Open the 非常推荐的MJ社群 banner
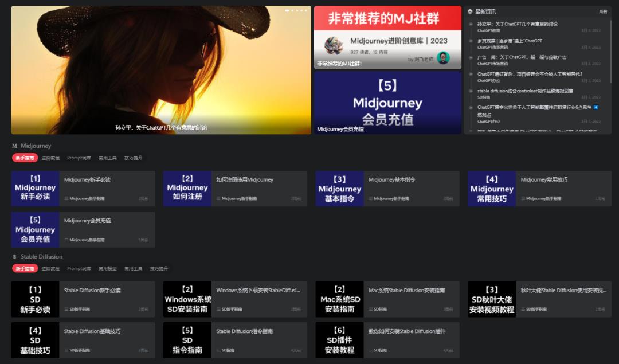The width and height of the screenshot is (619, 364). coord(387,37)
